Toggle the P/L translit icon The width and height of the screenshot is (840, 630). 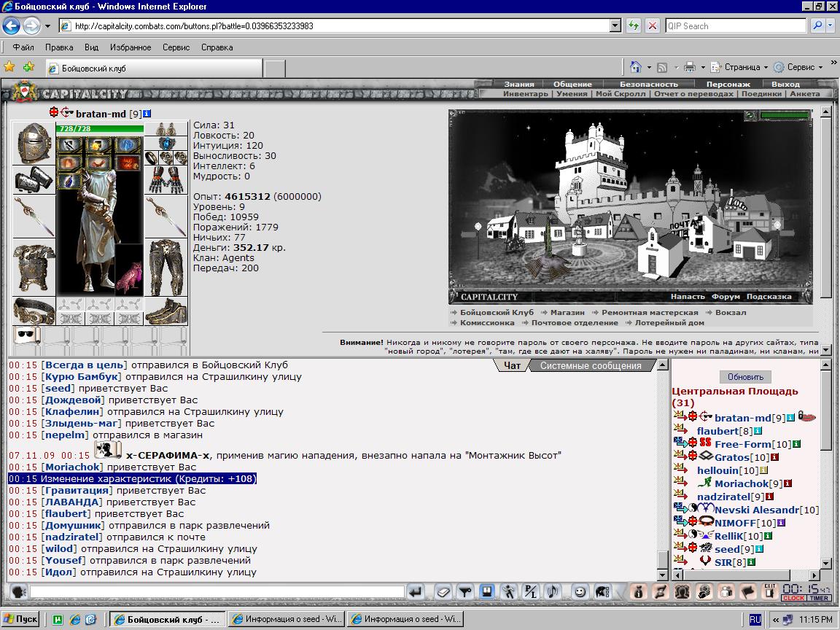(530, 591)
